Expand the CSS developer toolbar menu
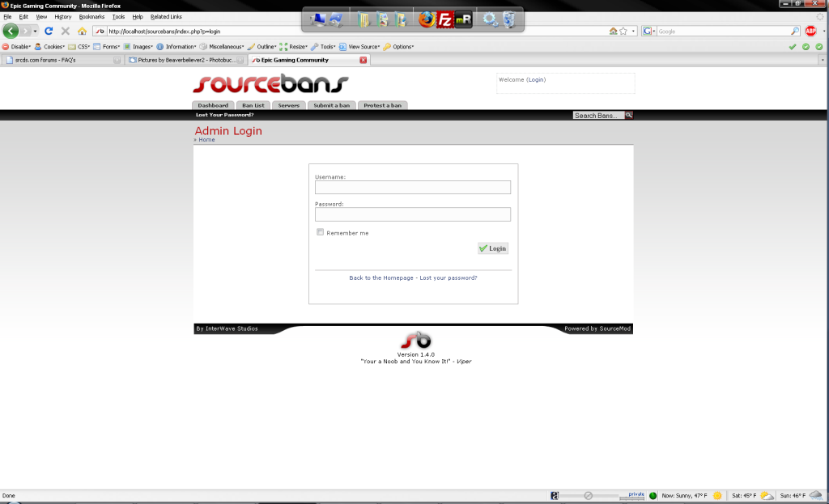Viewport: 829px width, 504px height. tap(79, 46)
